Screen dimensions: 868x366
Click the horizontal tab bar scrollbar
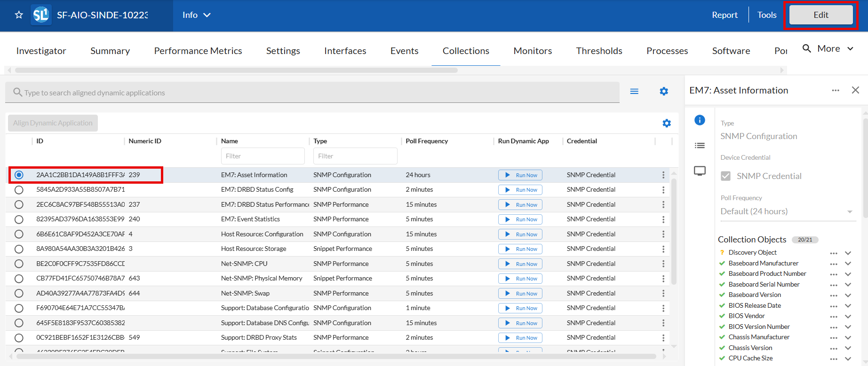tap(236, 70)
